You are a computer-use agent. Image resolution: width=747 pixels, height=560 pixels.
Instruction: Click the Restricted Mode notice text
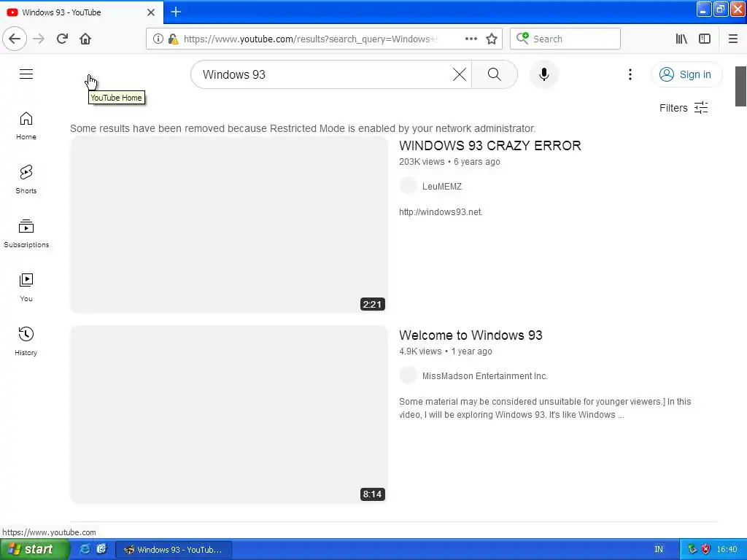point(303,128)
